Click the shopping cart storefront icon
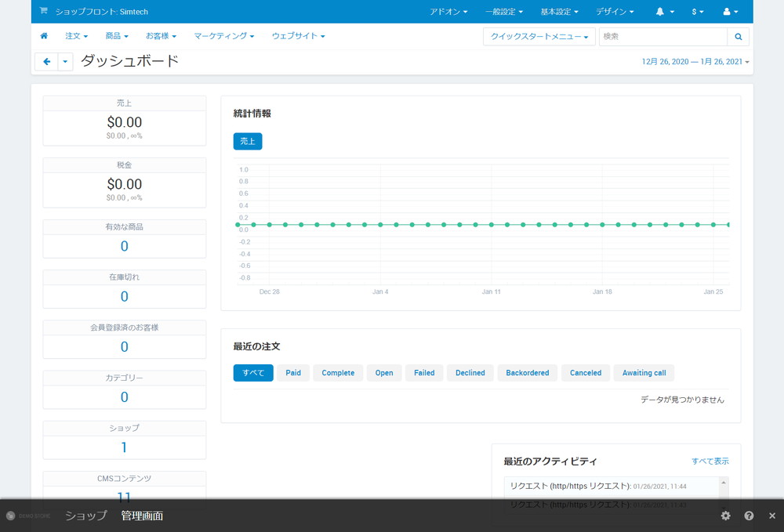This screenshot has width=784, height=532. [x=43, y=10]
